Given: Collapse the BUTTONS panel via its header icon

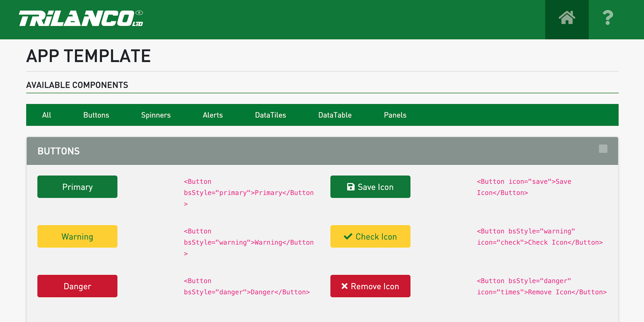Looking at the screenshot, I should tap(603, 148).
